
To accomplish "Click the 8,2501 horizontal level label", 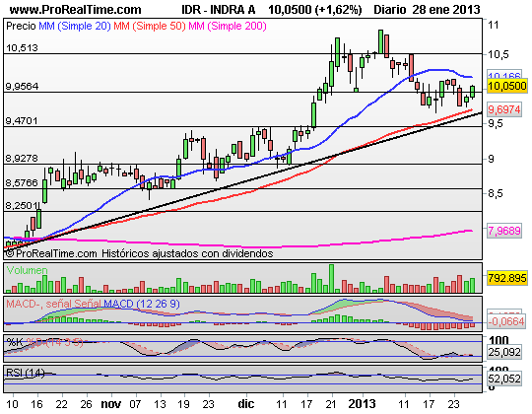I will pos(22,206).
